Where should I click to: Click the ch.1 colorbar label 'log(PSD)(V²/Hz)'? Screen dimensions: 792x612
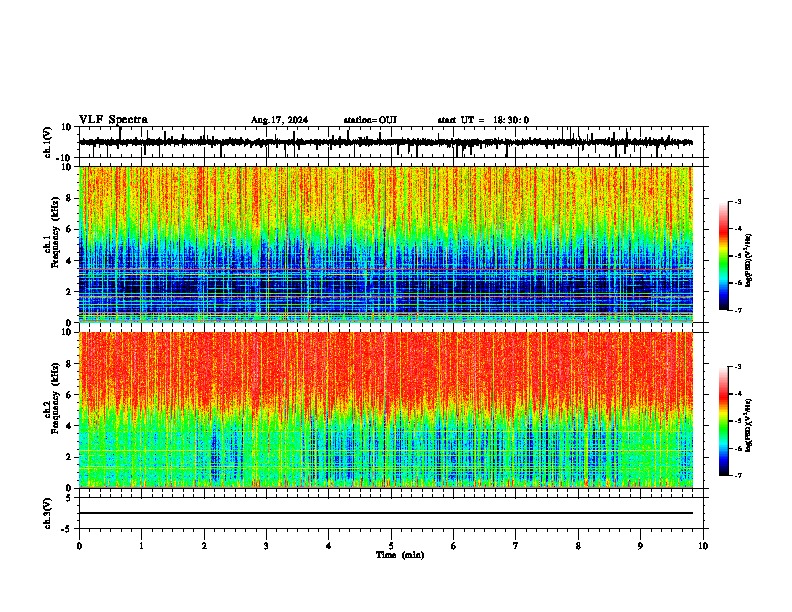749,260
